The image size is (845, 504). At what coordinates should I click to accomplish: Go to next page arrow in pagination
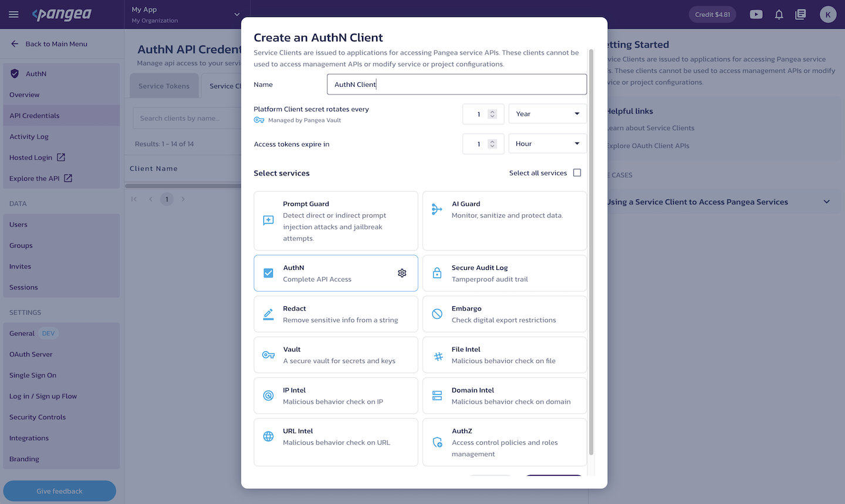[183, 199]
